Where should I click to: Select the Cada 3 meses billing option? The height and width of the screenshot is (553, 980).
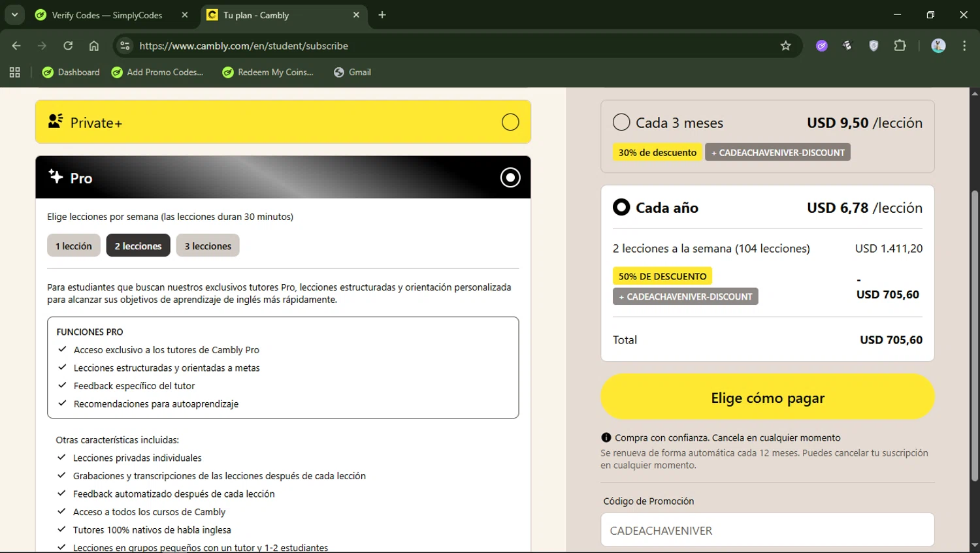pyautogui.click(x=621, y=122)
